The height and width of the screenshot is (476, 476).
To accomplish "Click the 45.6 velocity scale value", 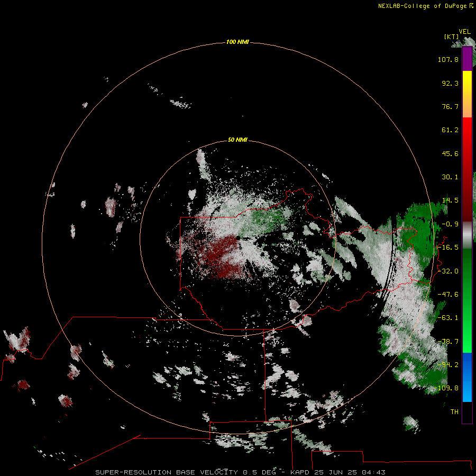I will tap(450, 153).
